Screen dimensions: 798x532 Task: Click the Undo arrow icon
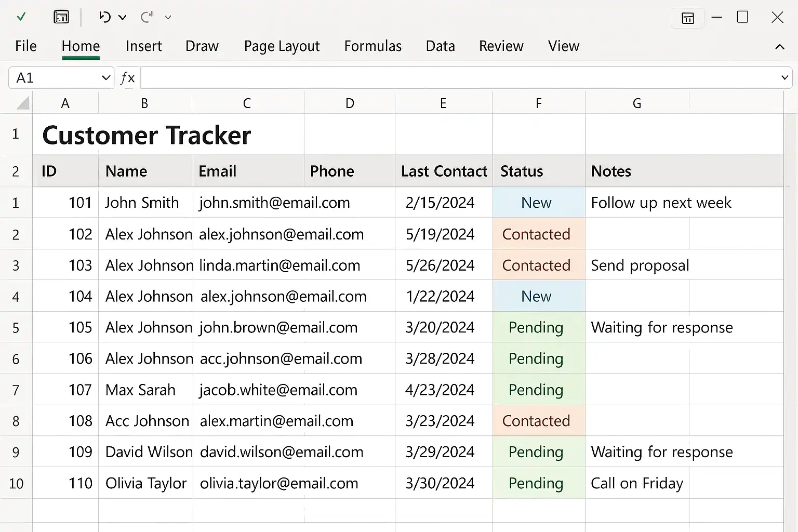pos(104,17)
